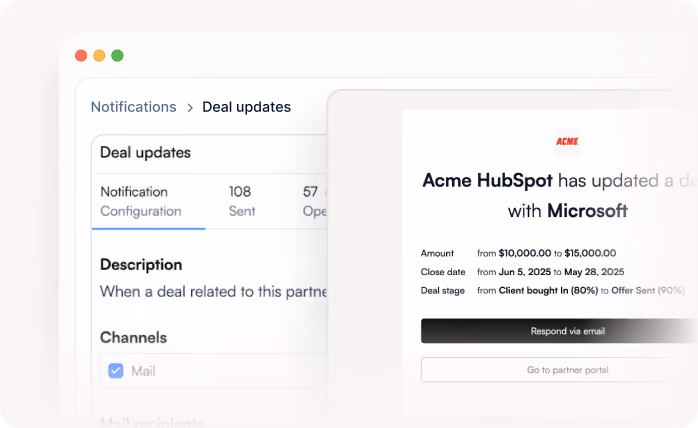The height and width of the screenshot is (428, 698).
Task: Select the Close date row label
Action: pyautogui.click(x=443, y=272)
